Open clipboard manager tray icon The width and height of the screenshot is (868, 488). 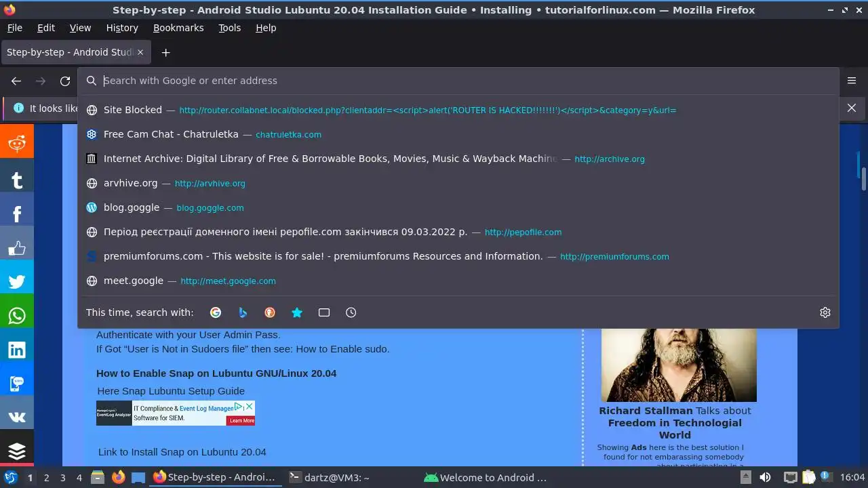[808, 477]
